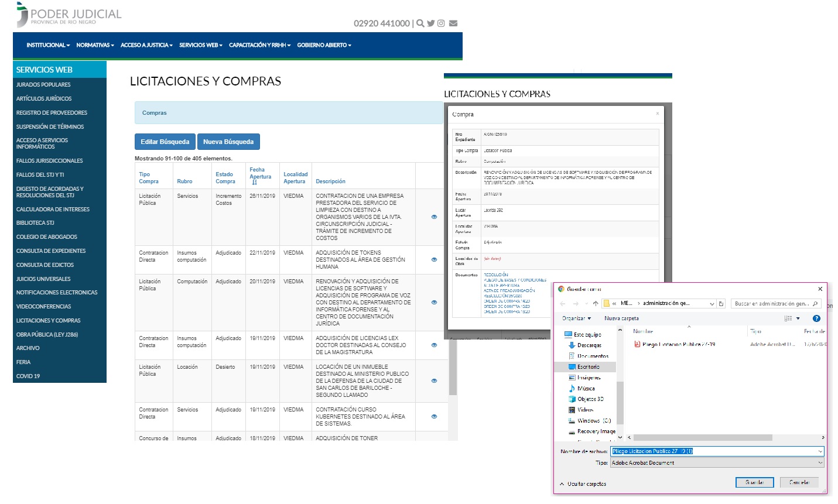Open the Organizar dropdown in save dialog
Image resolution: width=838 pixels, height=504 pixels.
576,318
